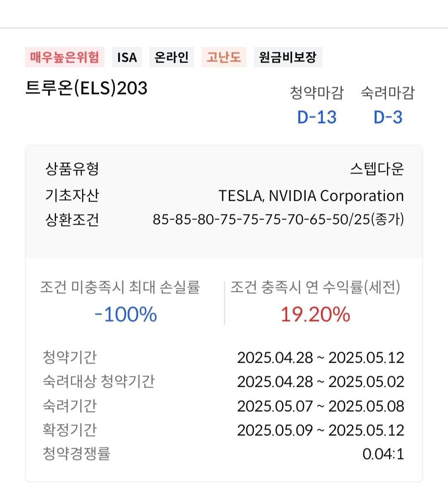
Task: Select the 온라인 tag
Action: [171, 57]
